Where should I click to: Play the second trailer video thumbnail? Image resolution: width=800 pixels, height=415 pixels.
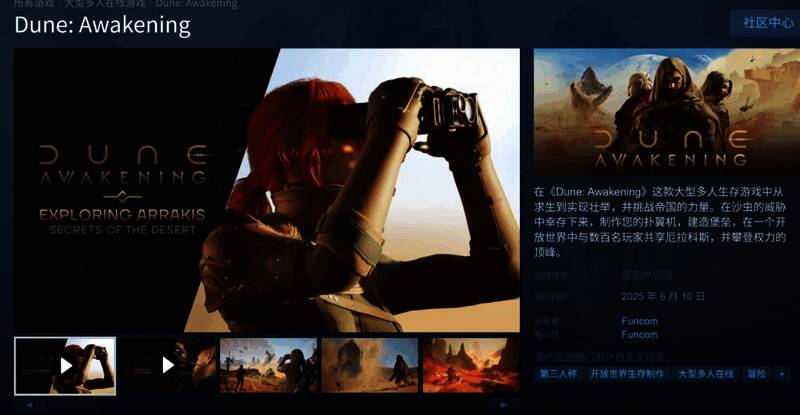(168, 365)
